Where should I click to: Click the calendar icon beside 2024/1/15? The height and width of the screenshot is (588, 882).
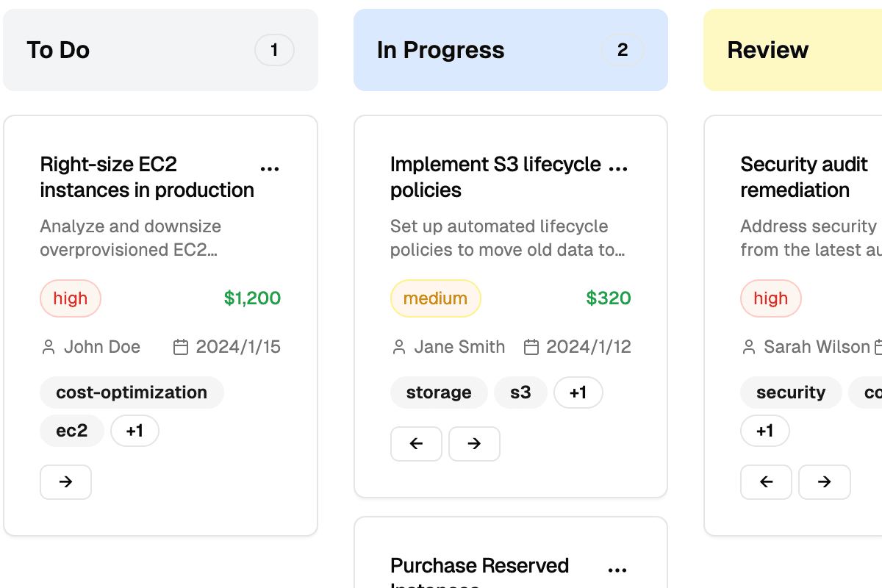click(181, 347)
